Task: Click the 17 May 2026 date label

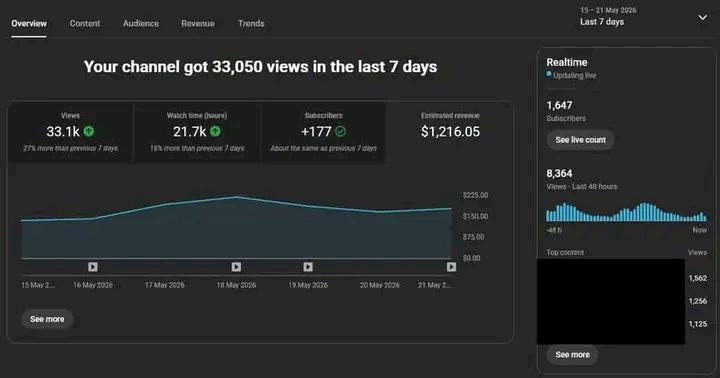Action: pos(164,285)
